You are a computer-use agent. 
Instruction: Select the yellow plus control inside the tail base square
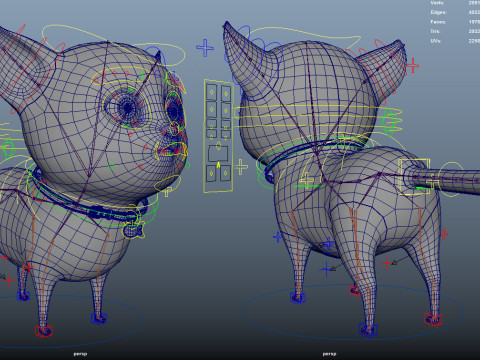coord(432,182)
